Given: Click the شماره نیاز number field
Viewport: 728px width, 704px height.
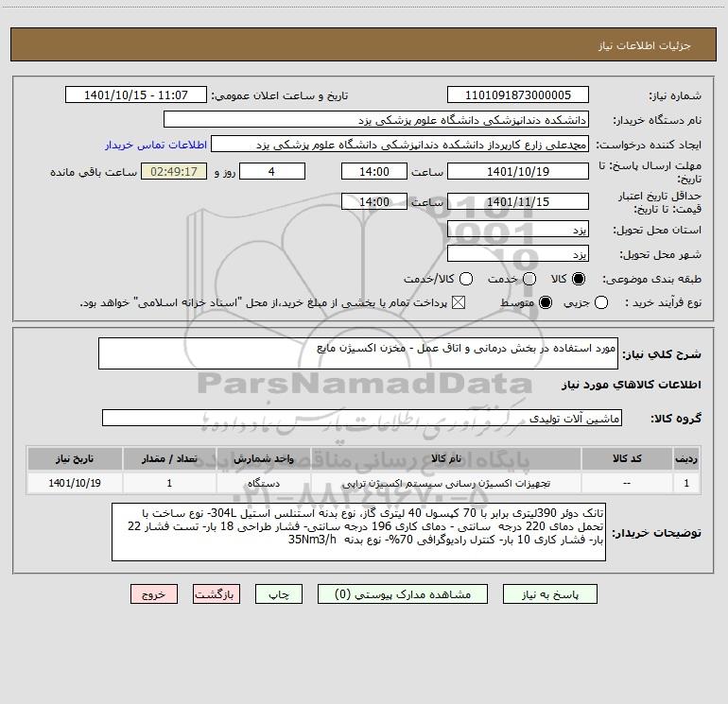Looking at the screenshot, I should pos(518,94).
